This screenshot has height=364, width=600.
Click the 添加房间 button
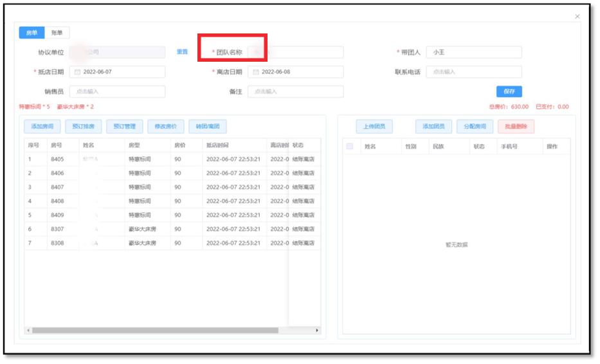42,126
